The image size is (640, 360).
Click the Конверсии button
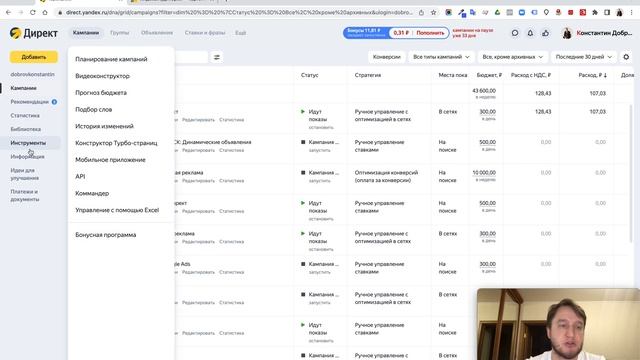386,57
